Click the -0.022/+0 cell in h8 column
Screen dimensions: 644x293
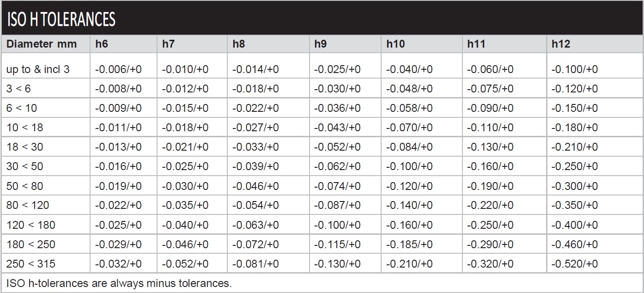click(x=255, y=108)
